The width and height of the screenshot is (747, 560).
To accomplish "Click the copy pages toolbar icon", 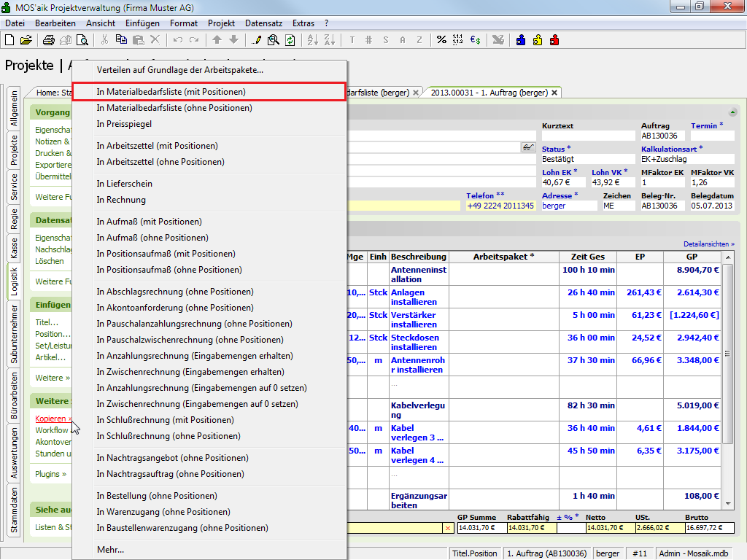I will click(121, 40).
